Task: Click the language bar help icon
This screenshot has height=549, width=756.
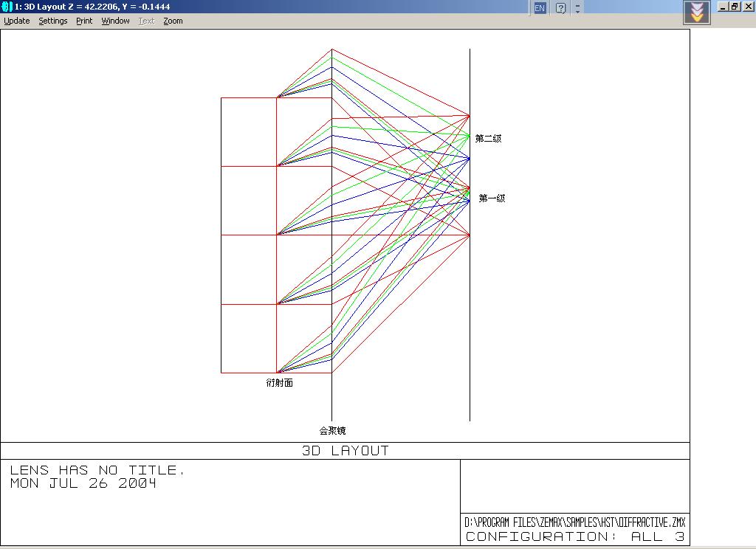Action: tap(560, 7)
